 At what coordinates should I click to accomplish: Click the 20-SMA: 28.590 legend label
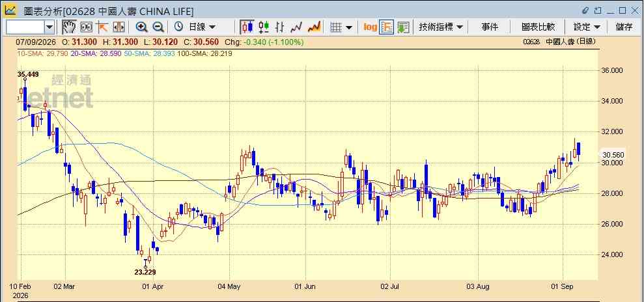point(96,53)
